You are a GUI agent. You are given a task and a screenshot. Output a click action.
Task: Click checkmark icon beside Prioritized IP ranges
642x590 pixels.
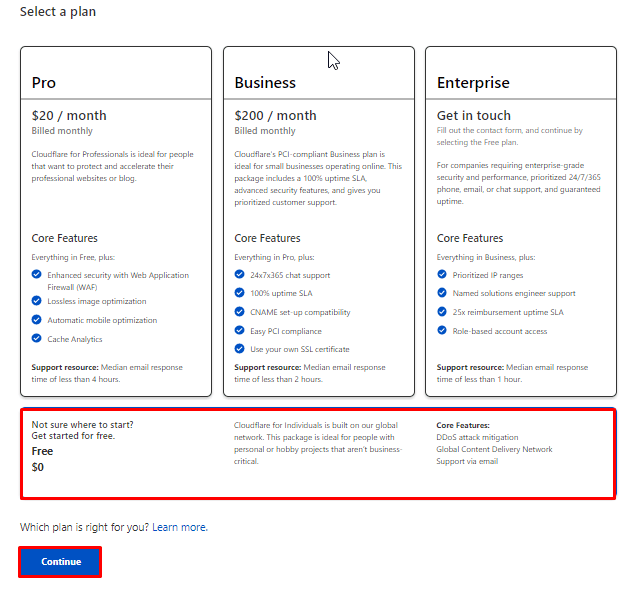(x=443, y=274)
